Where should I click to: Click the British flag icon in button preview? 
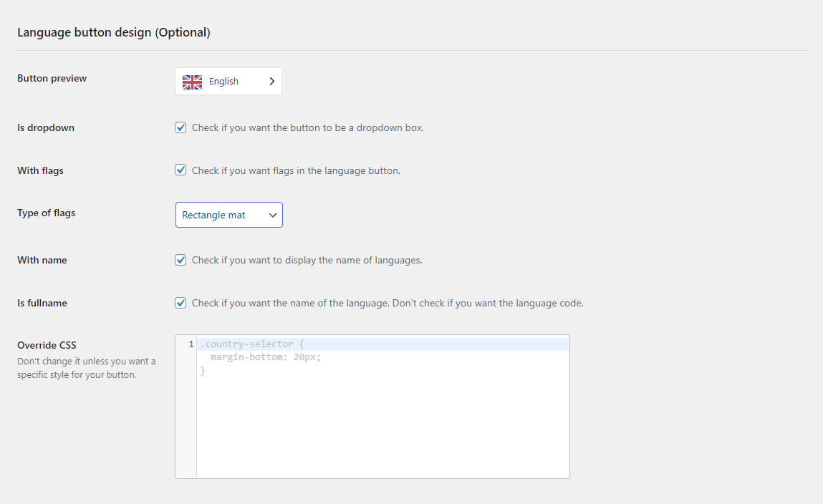click(x=191, y=81)
